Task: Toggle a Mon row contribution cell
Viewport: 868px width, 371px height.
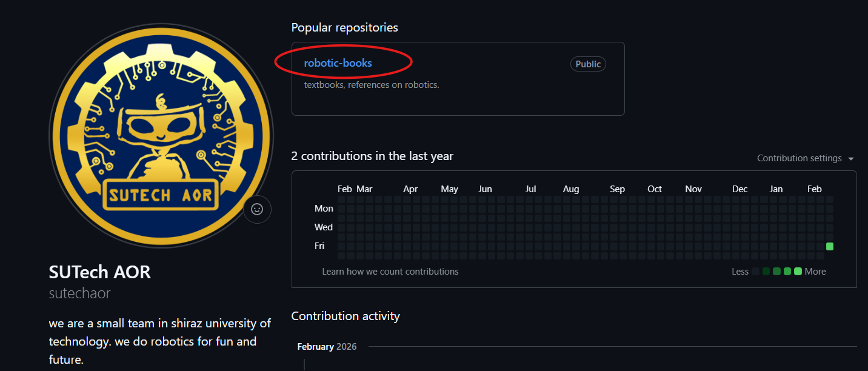Action: tap(530, 208)
